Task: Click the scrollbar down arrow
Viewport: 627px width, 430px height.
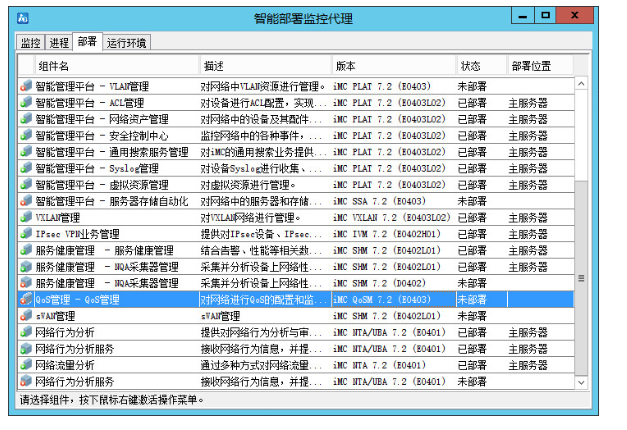Action: [x=581, y=382]
